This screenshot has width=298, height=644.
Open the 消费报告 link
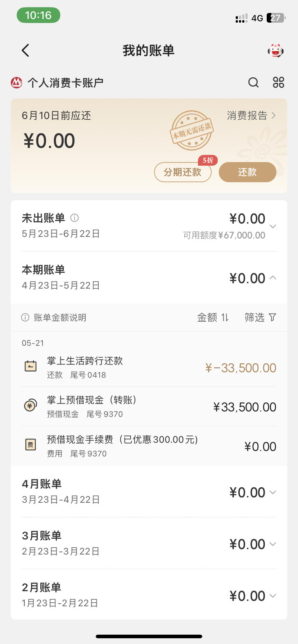(x=251, y=115)
